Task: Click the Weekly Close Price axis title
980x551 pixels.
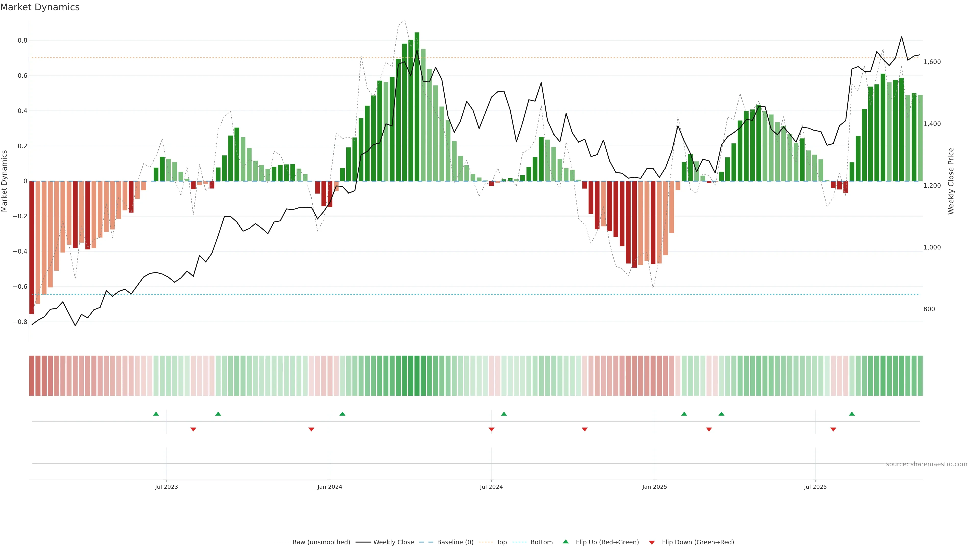Action: click(x=951, y=181)
